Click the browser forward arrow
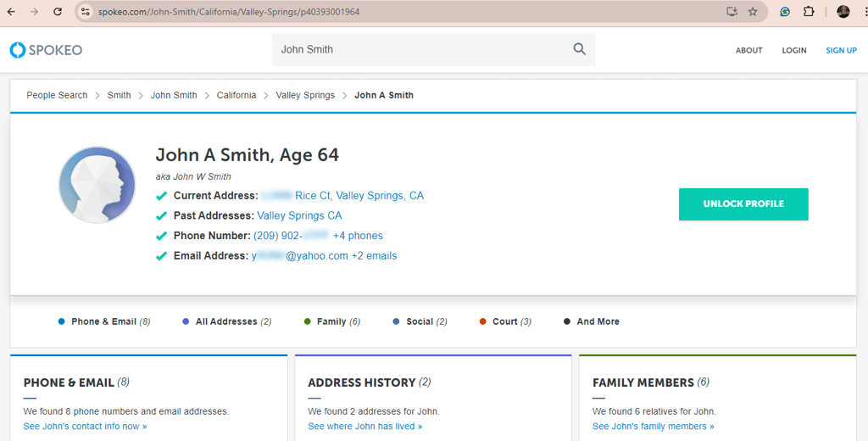Viewport: 868px width, 441px height. point(34,12)
